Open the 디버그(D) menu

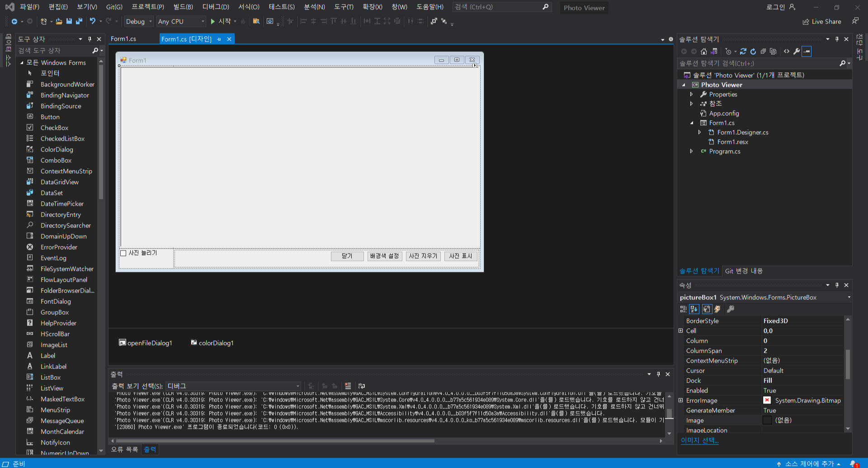tap(216, 7)
